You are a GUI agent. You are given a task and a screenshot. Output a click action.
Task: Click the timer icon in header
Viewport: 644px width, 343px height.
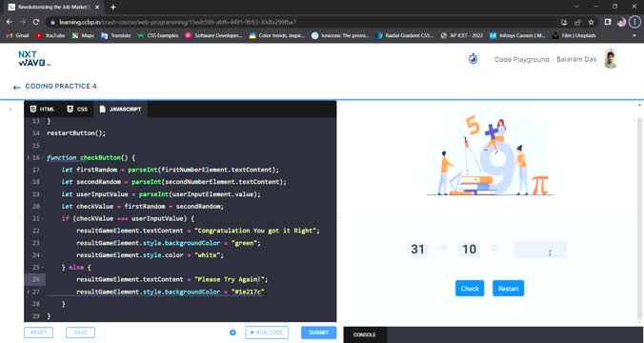click(x=473, y=59)
